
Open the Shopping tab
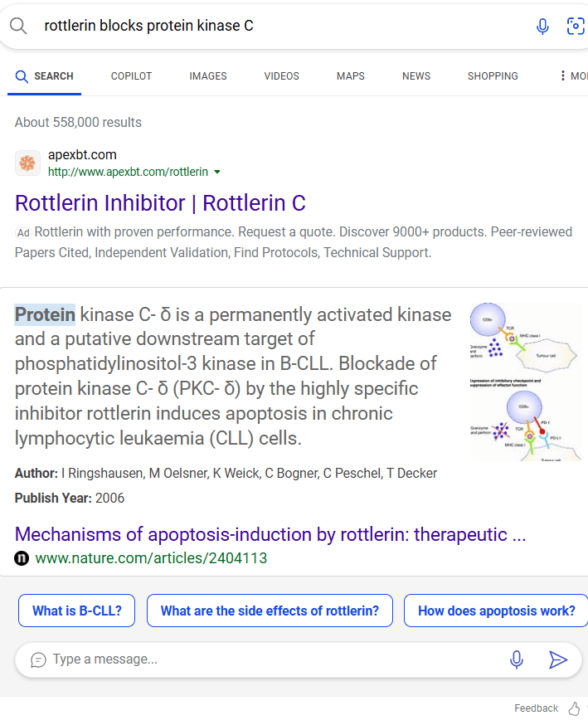[x=493, y=75]
